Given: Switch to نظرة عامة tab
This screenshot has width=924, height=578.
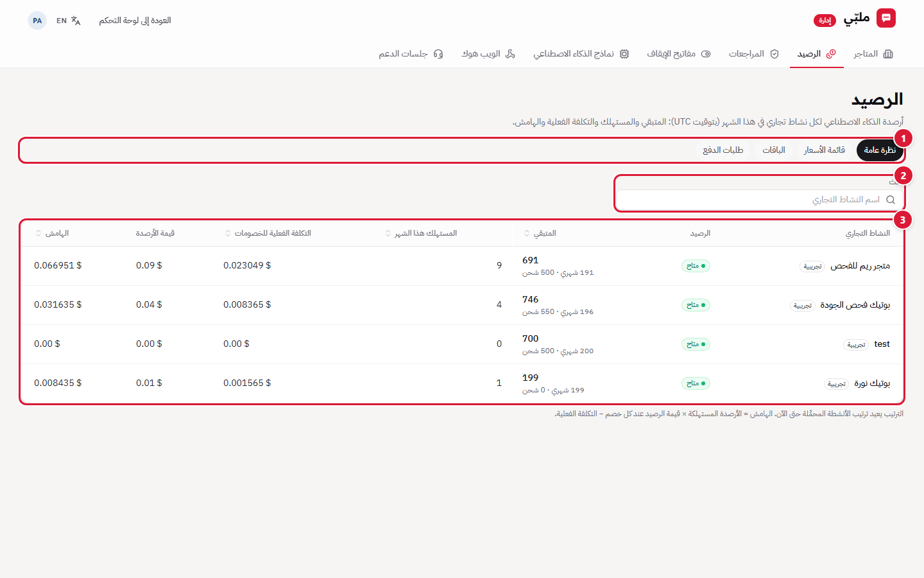Looking at the screenshot, I should point(880,150).
